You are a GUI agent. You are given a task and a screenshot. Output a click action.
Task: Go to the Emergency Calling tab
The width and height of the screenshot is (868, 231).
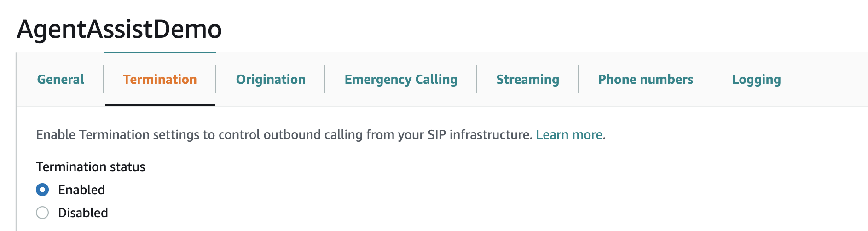pyautogui.click(x=401, y=80)
